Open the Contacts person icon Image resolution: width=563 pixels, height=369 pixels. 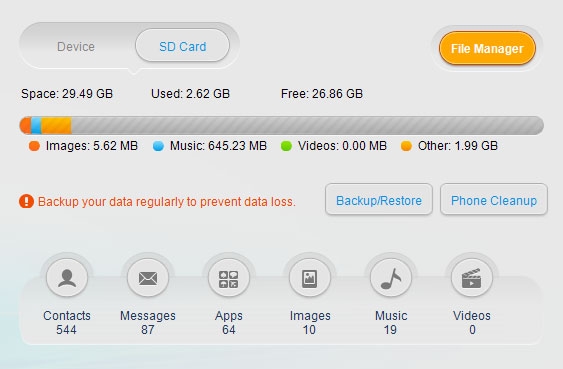(x=67, y=277)
